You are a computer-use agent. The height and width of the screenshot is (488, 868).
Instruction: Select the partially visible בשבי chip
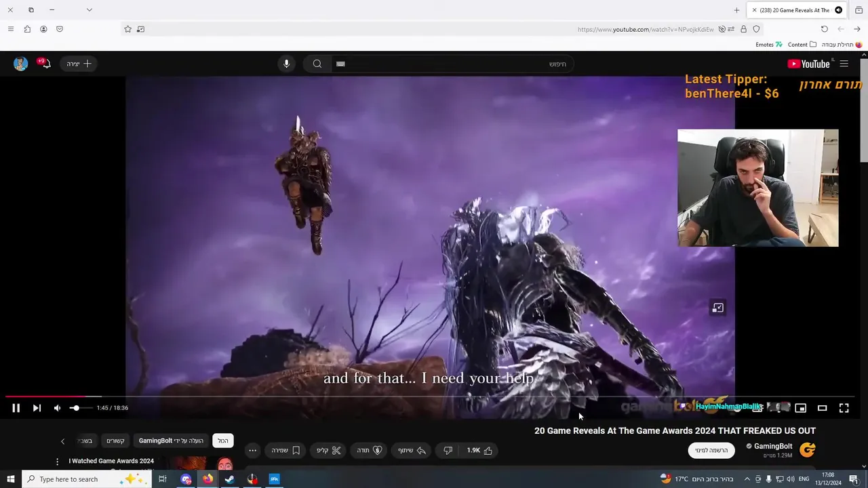(85, 441)
